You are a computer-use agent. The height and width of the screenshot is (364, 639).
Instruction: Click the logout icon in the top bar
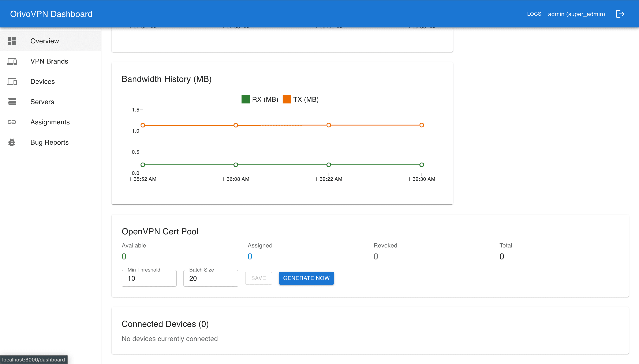620,14
